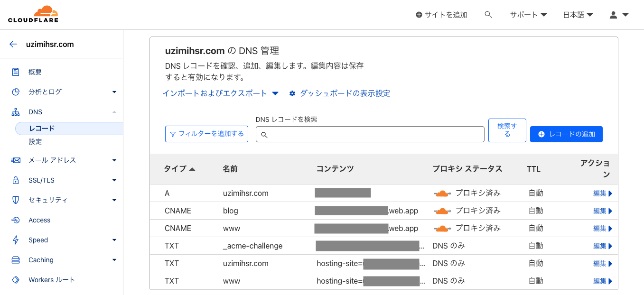
Task: Open 概要 in the sidebar
Action: click(x=35, y=72)
